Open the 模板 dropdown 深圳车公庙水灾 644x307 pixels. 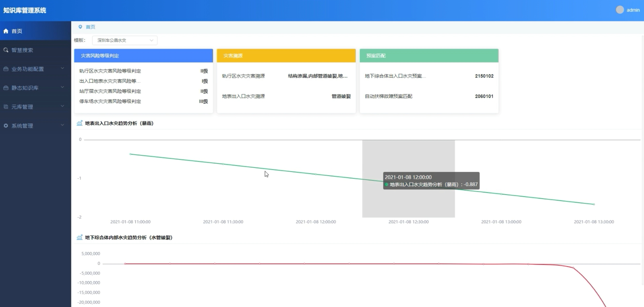click(x=125, y=40)
